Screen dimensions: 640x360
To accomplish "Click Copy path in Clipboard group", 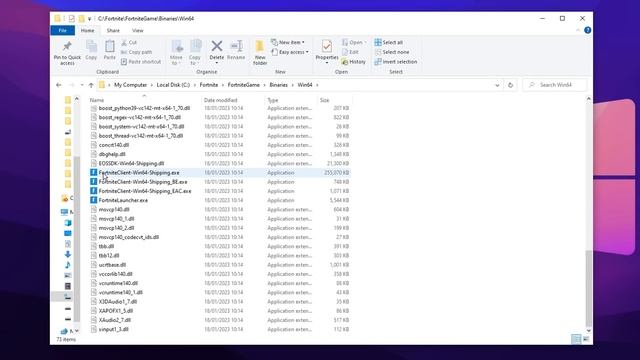I will pos(136,52).
